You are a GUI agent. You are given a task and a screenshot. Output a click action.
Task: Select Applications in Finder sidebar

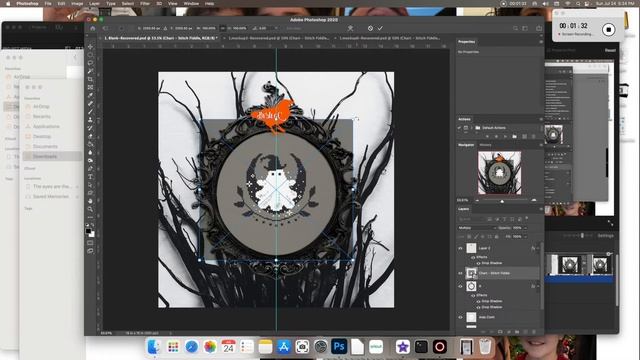(x=46, y=127)
